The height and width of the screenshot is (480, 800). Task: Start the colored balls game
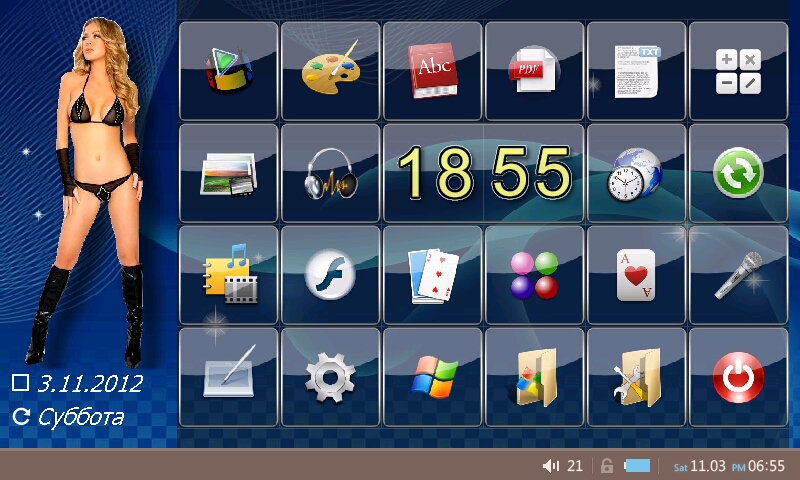coord(535,275)
